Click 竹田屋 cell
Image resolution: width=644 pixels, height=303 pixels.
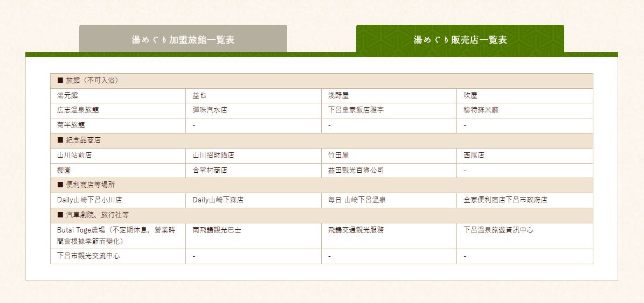[389, 156]
